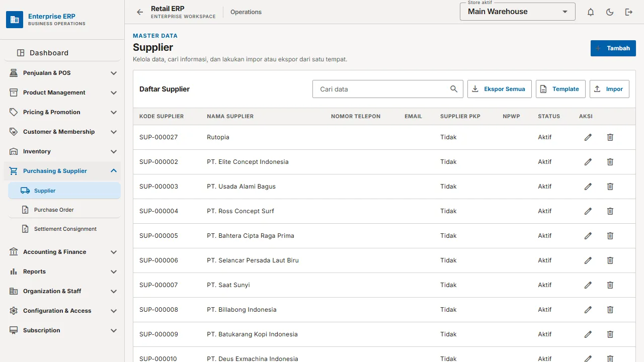This screenshot has width=644, height=362.
Task: Delete supplier Rutopia with trash icon
Action: [x=610, y=137]
